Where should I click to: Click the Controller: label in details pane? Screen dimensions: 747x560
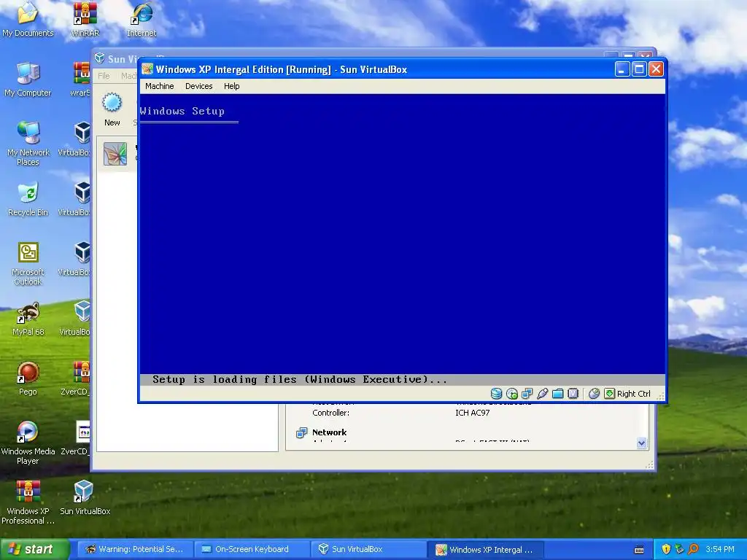(330, 413)
